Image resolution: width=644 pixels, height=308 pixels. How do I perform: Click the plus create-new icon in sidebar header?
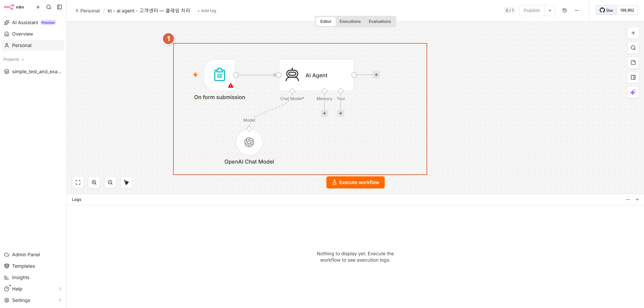point(38,7)
